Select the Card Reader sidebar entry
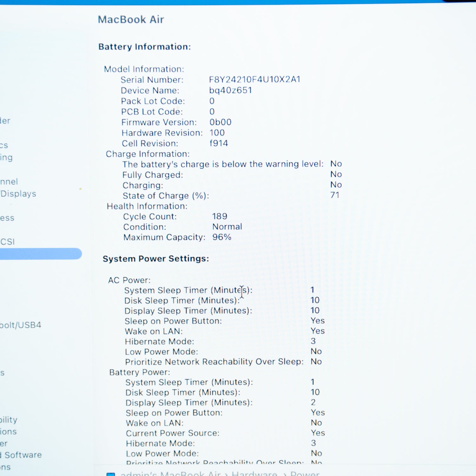Viewport: 476px width, 476px height. point(6,121)
